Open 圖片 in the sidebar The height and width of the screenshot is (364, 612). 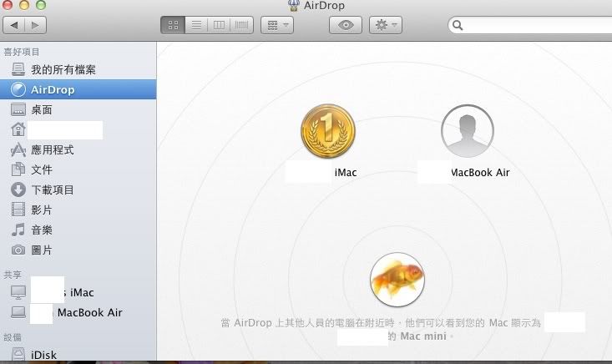[x=78, y=250]
